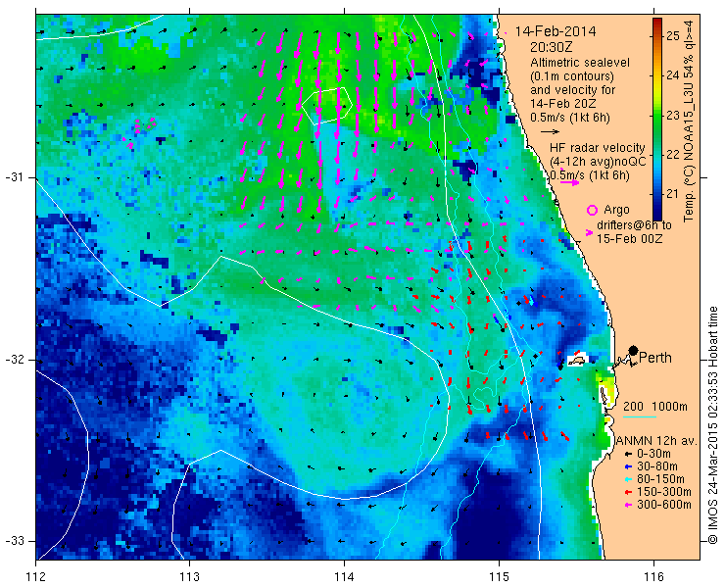Click the black 0-30m legend arrow
This screenshot has width=725, height=588.
click(628, 455)
